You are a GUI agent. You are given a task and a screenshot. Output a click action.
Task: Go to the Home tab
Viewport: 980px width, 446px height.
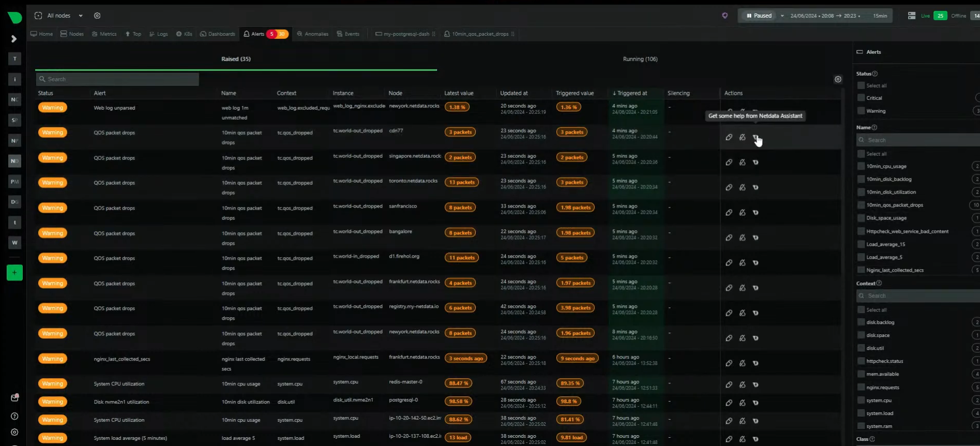[42, 34]
